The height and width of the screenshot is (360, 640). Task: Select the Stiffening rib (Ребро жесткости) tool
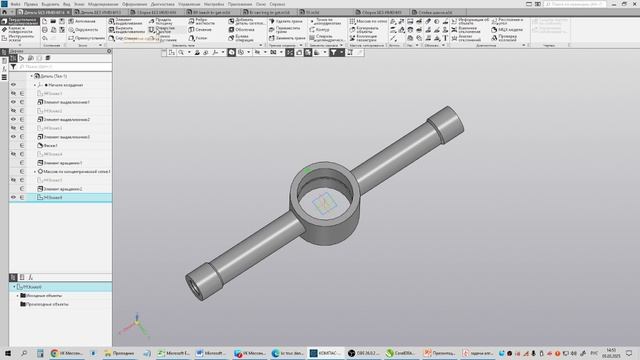pos(202,21)
